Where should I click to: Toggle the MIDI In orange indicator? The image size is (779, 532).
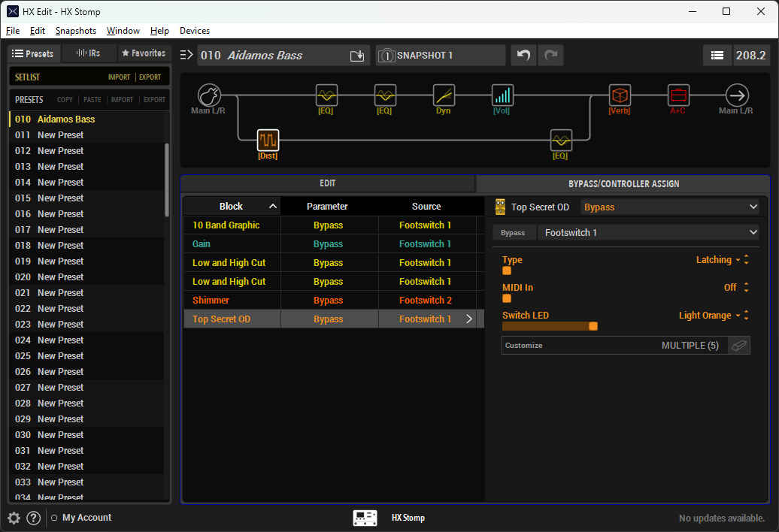click(507, 298)
